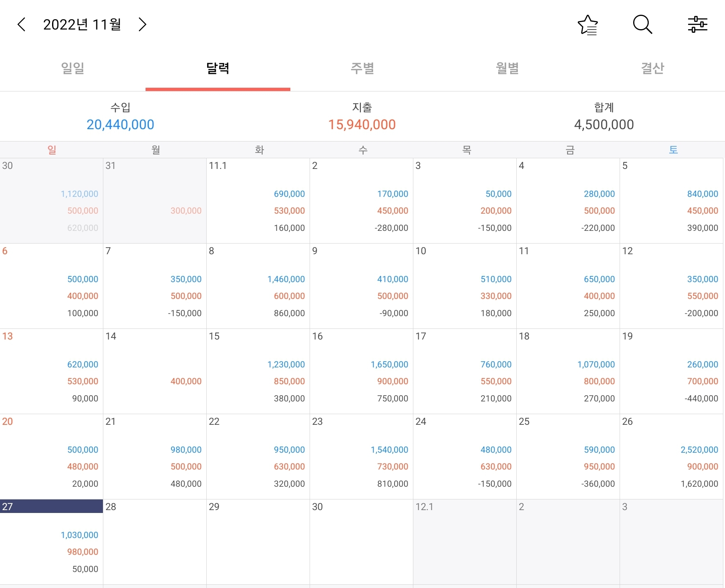725x588 pixels.
Task: Click income 1,540,000 on the 23rd
Action: [390, 450]
